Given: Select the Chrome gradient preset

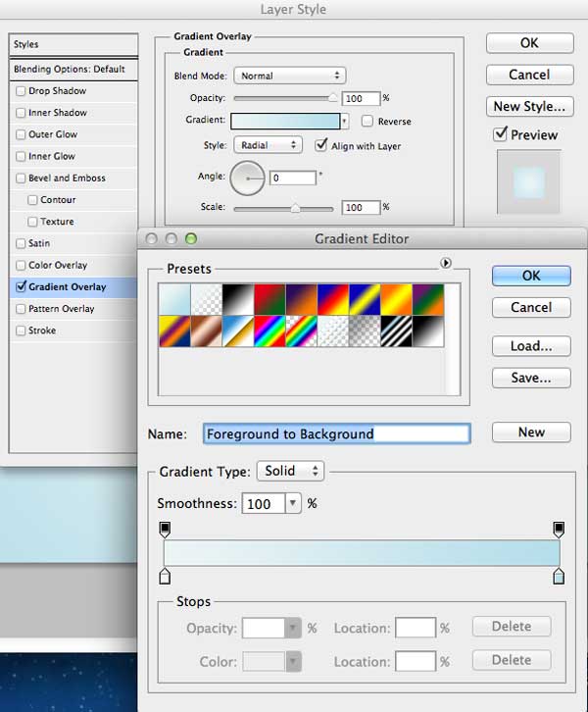Looking at the screenshot, I should [x=238, y=331].
